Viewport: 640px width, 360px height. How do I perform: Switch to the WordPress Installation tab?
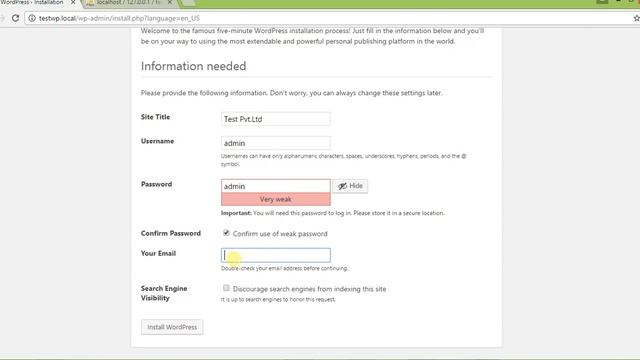[32, 2]
